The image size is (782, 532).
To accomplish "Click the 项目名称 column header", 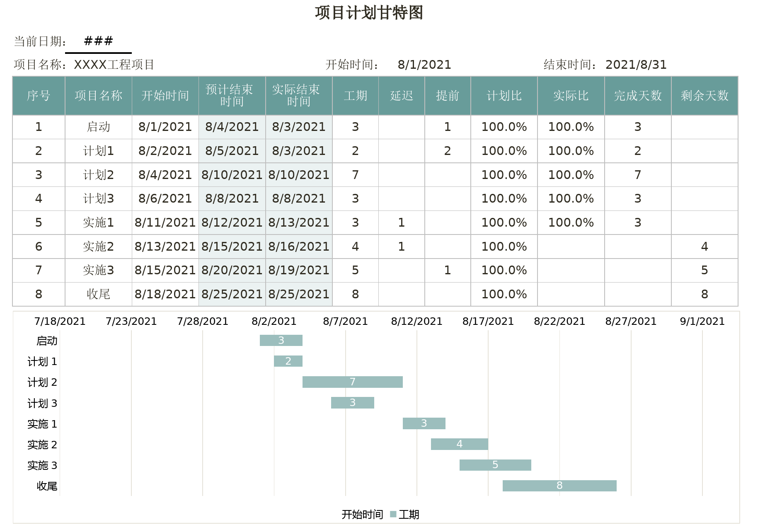I will point(98,96).
